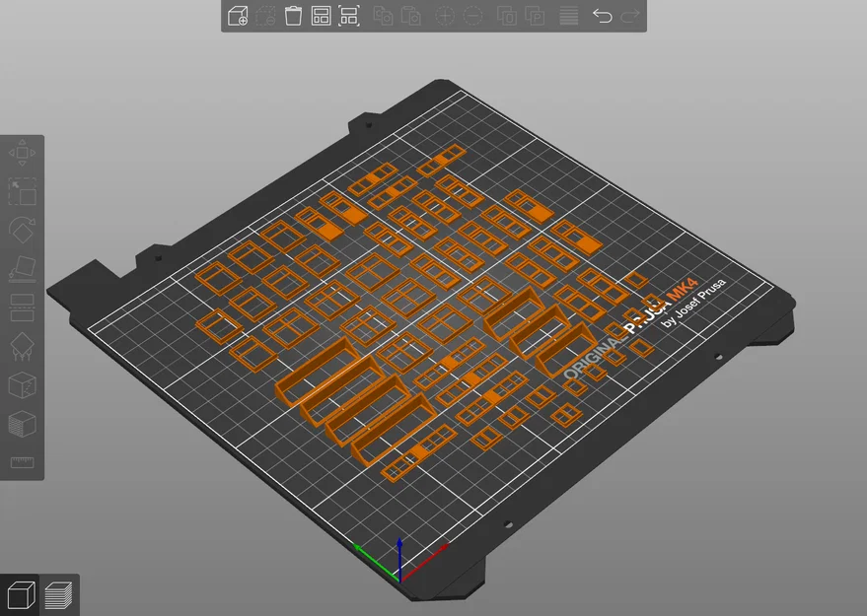Undo the last action
The image size is (867, 616).
coord(602,16)
